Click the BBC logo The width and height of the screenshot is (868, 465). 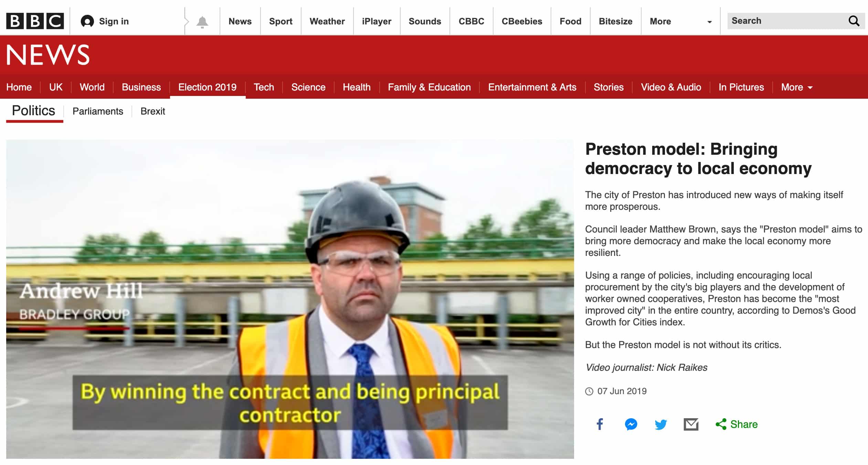tap(35, 21)
